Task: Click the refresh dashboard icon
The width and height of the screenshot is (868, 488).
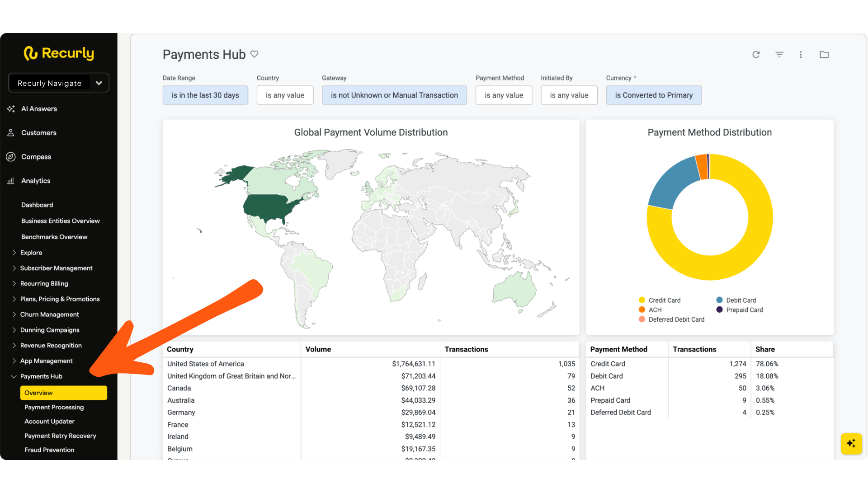Action: coord(756,55)
